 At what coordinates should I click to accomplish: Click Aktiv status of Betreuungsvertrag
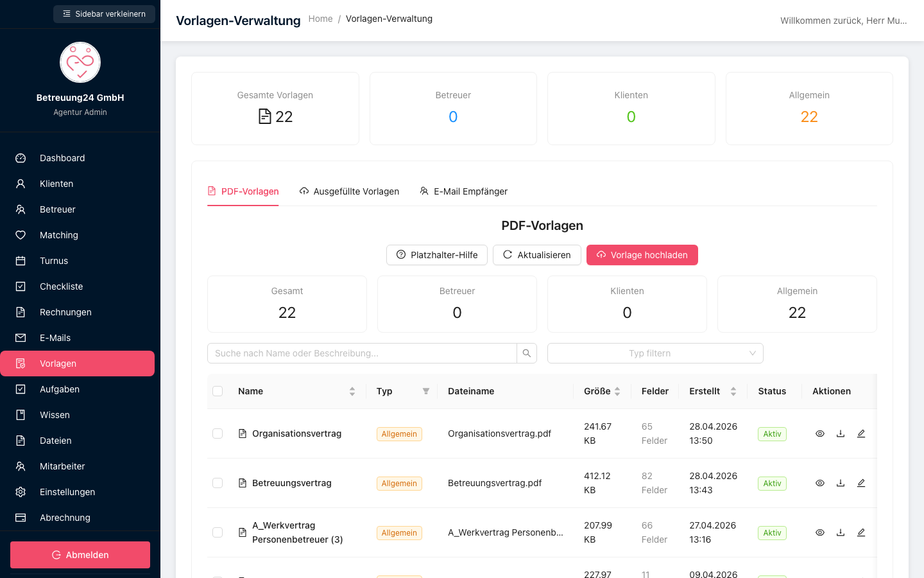point(772,484)
